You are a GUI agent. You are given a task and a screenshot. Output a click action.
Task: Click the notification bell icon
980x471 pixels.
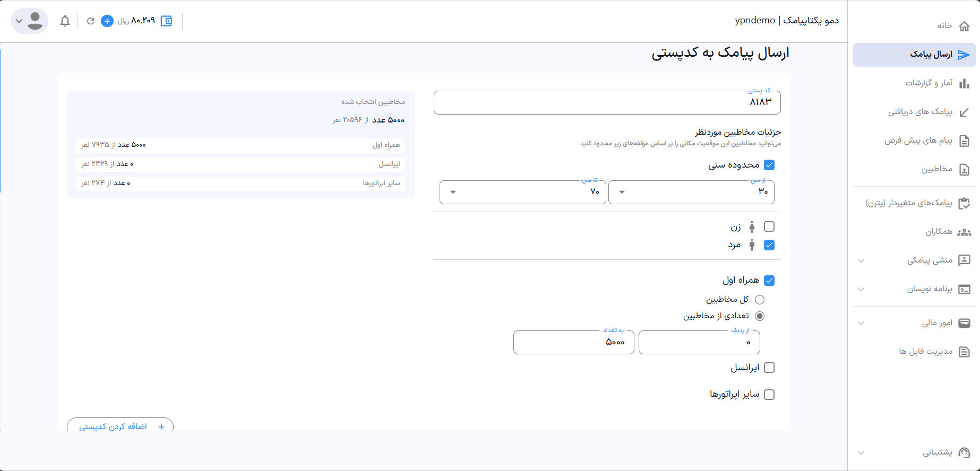coord(65,21)
